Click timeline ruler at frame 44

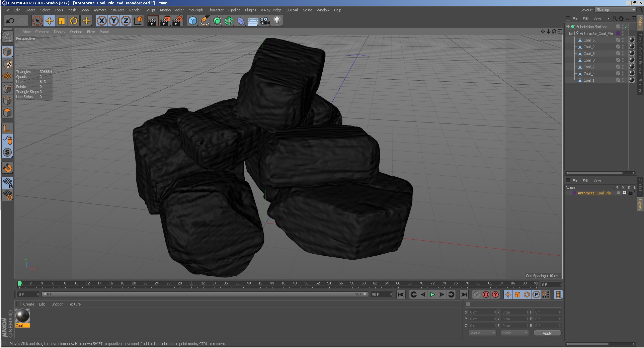(272, 284)
